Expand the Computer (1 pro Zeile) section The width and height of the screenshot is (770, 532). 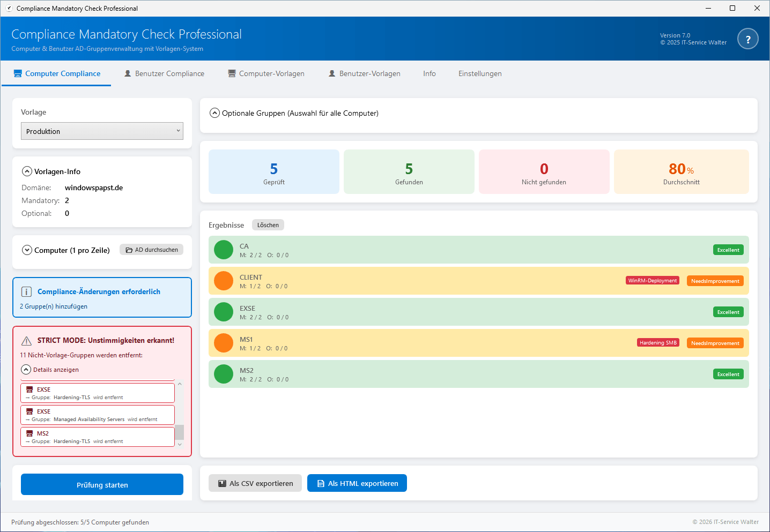coord(27,250)
